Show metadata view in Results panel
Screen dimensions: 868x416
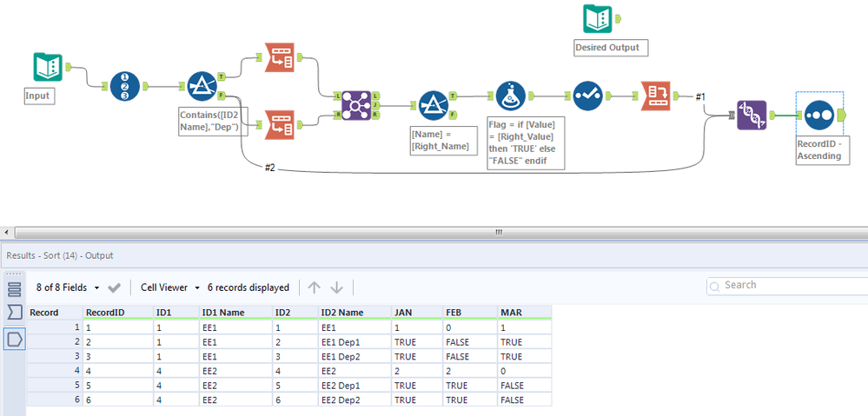point(15,289)
